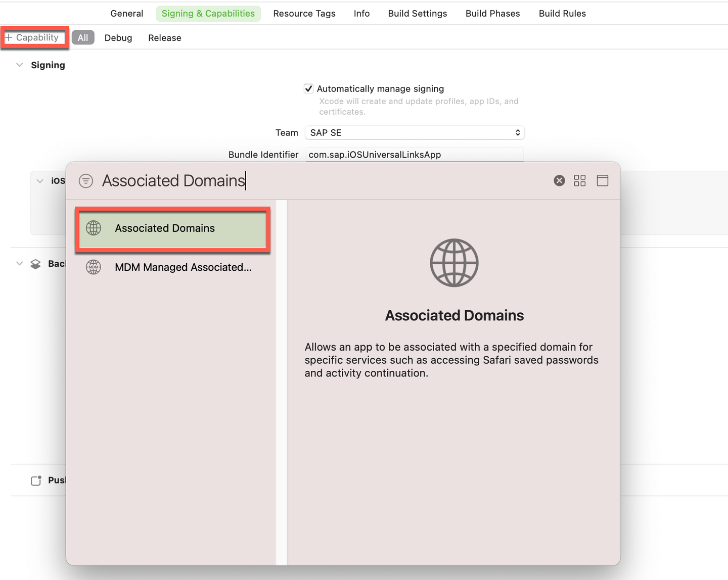The image size is (728, 580).
Task: Collapse the Signing section
Action: (20, 65)
